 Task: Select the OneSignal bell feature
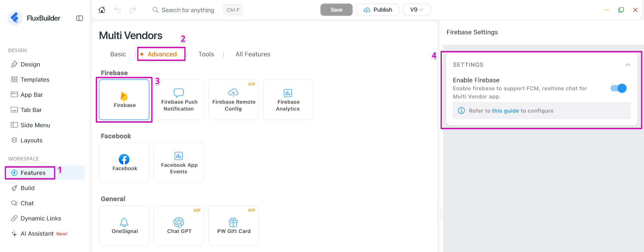pyautogui.click(x=124, y=225)
